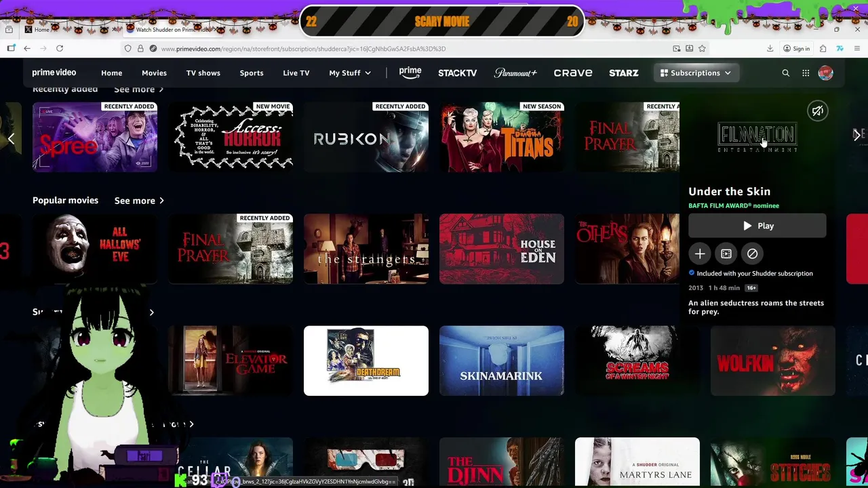This screenshot has height=488, width=868.
Task: Open the Deathdream thumbnail
Action: coord(366,361)
